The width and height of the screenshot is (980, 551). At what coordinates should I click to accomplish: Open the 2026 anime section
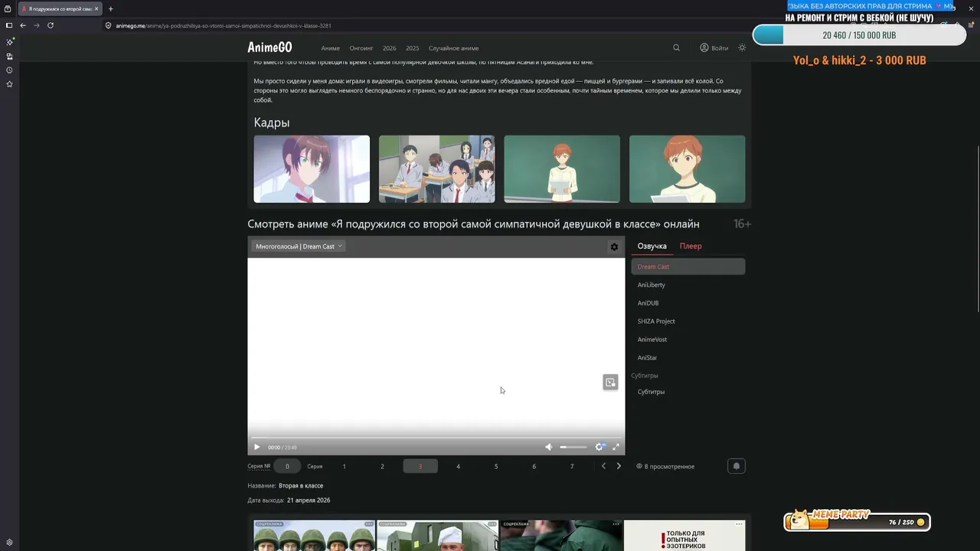coord(390,48)
